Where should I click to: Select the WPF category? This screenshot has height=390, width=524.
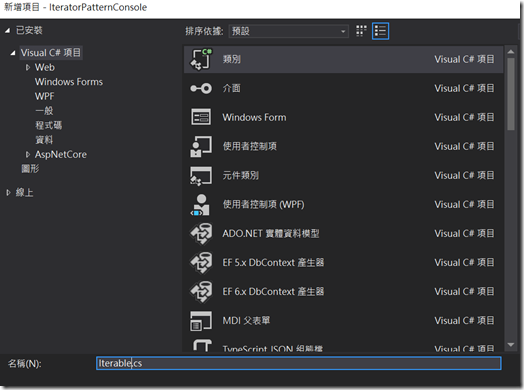pyautogui.click(x=44, y=96)
